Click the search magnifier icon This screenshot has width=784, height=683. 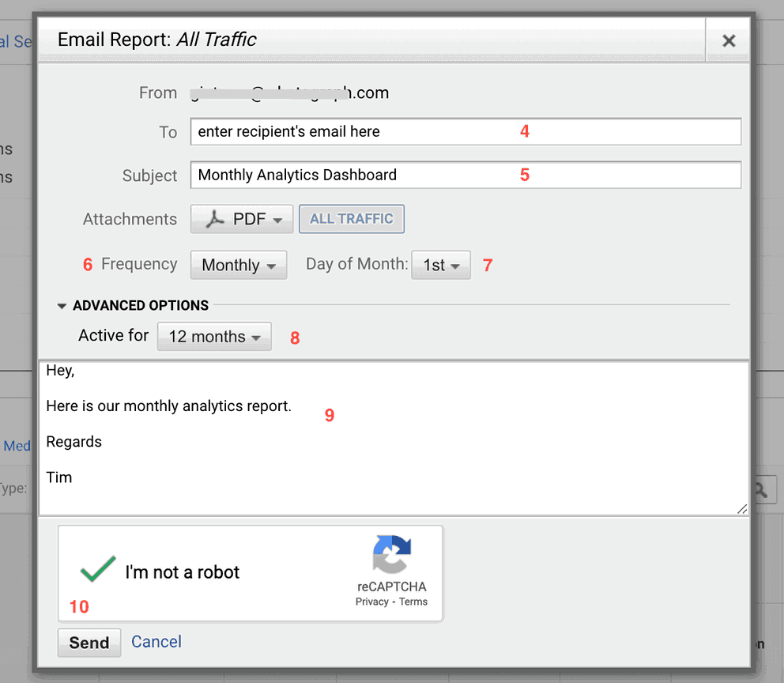[760, 489]
